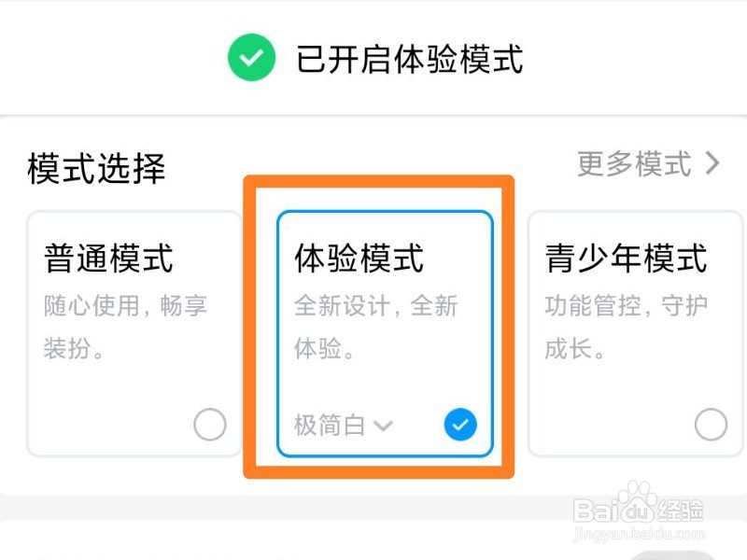Click the blue check badge in the highlighted card
The width and height of the screenshot is (747, 560).
click(x=458, y=425)
